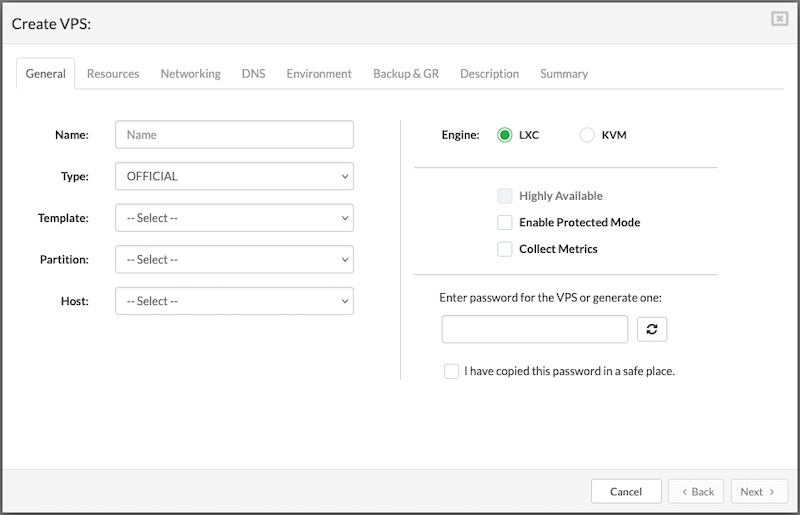The width and height of the screenshot is (800, 515).
Task: Open the Type dropdown showing OFFICIAL
Action: point(234,176)
